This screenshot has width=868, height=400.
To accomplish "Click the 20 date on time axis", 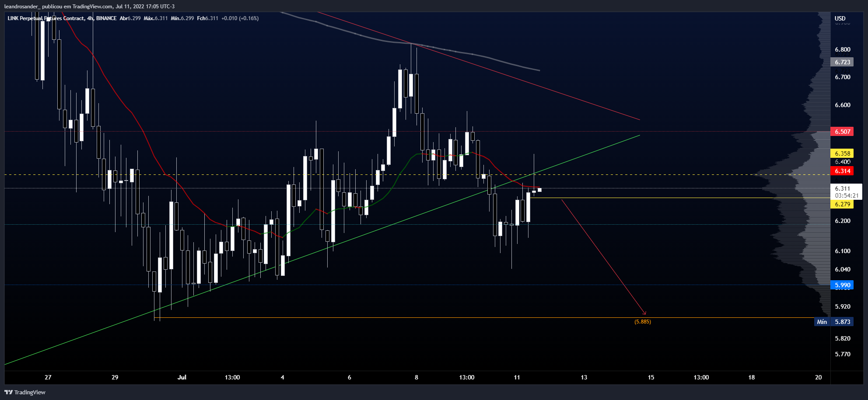I will [x=819, y=377].
